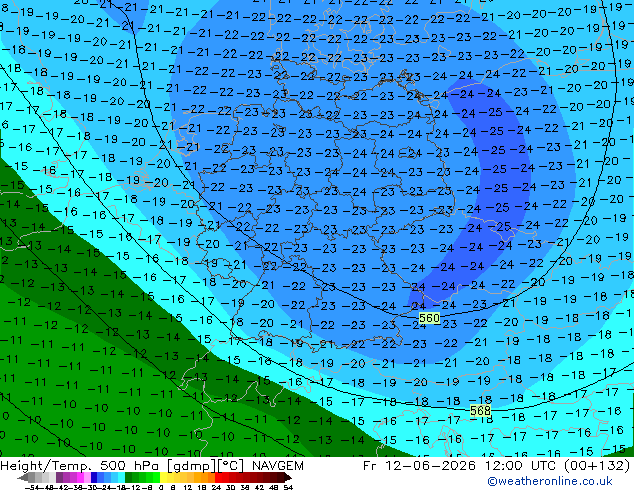Click the magenta segment of the temperature scale
The height and width of the screenshot is (490, 634).
(80, 477)
